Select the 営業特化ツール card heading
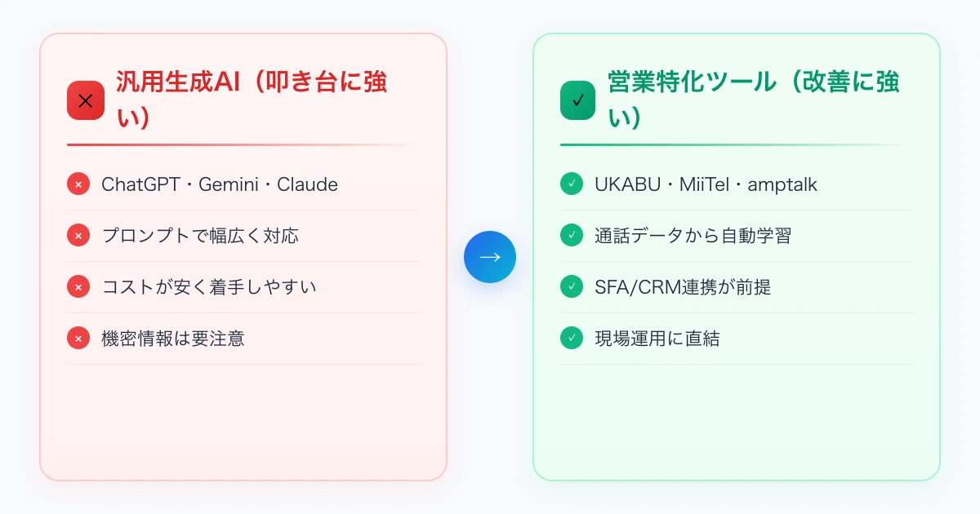The width and height of the screenshot is (980, 514). 754,100
